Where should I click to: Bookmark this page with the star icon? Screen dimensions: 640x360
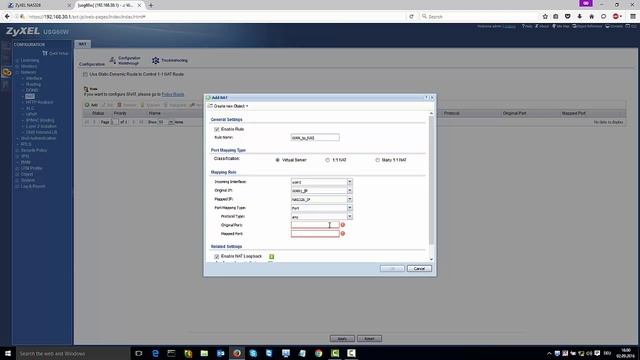click(x=545, y=16)
